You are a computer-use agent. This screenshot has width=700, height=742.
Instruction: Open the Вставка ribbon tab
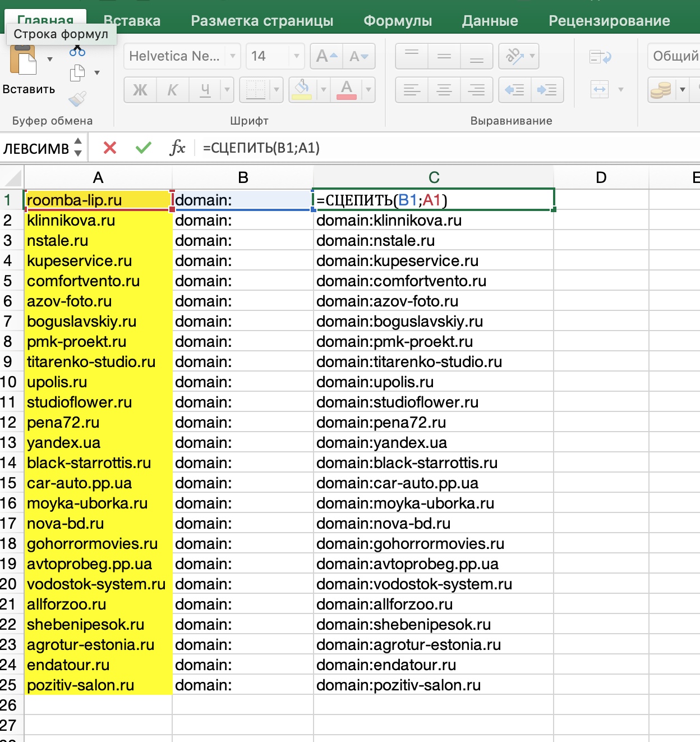point(132,21)
